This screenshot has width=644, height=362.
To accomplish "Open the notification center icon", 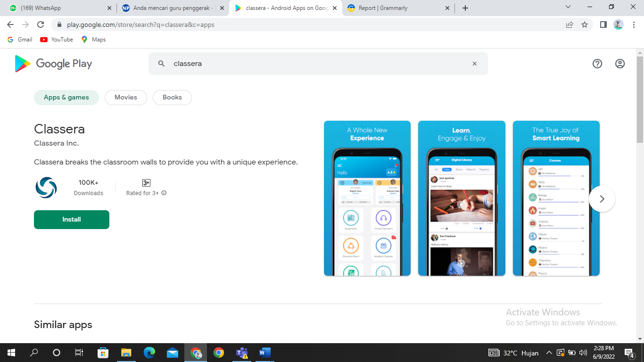I will pos(629,353).
